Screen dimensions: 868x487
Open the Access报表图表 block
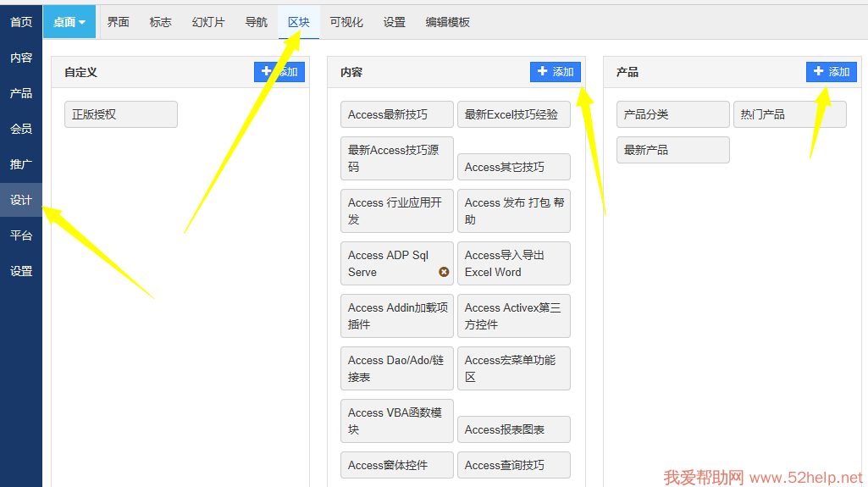513,429
